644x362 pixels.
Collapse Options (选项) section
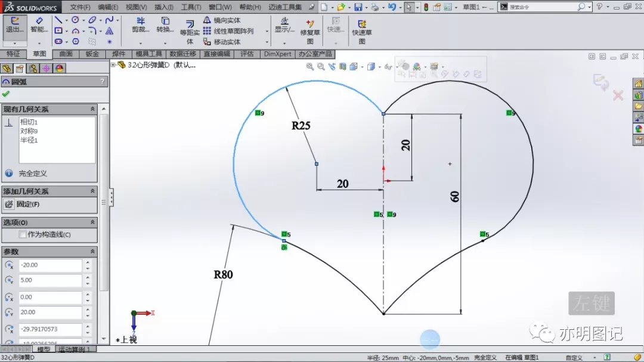[x=92, y=222]
